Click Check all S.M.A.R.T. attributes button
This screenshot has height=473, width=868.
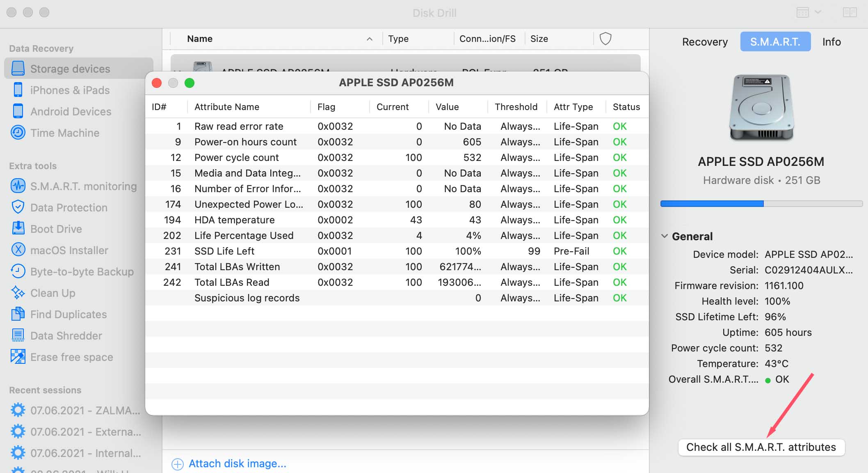pyautogui.click(x=761, y=447)
